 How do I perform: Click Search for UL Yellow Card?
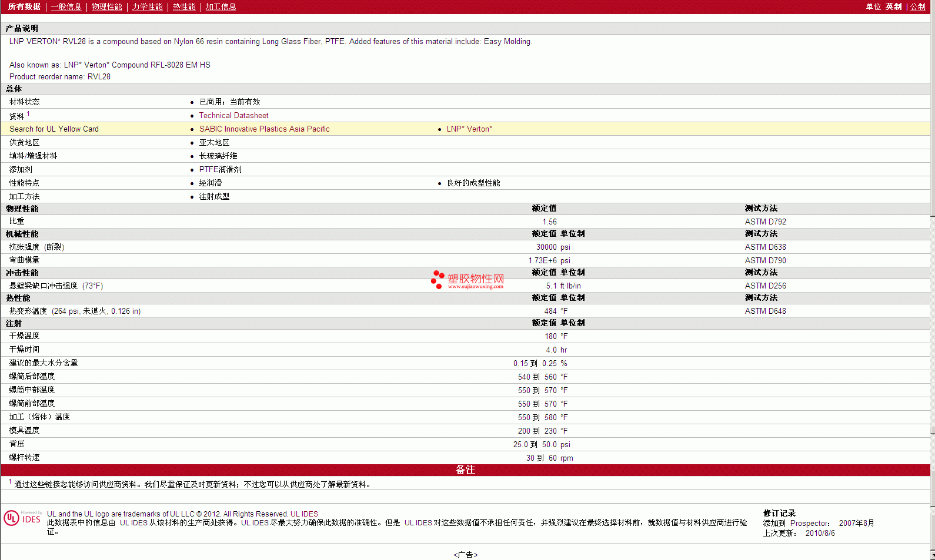pyautogui.click(x=54, y=129)
